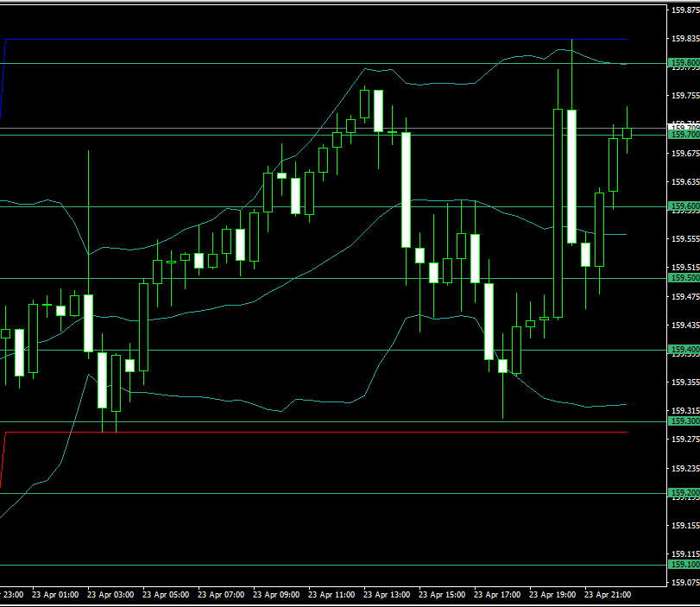Select the 23 Apr 13:00 time label
The width and height of the screenshot is (700, 607).
click(386, 595)
